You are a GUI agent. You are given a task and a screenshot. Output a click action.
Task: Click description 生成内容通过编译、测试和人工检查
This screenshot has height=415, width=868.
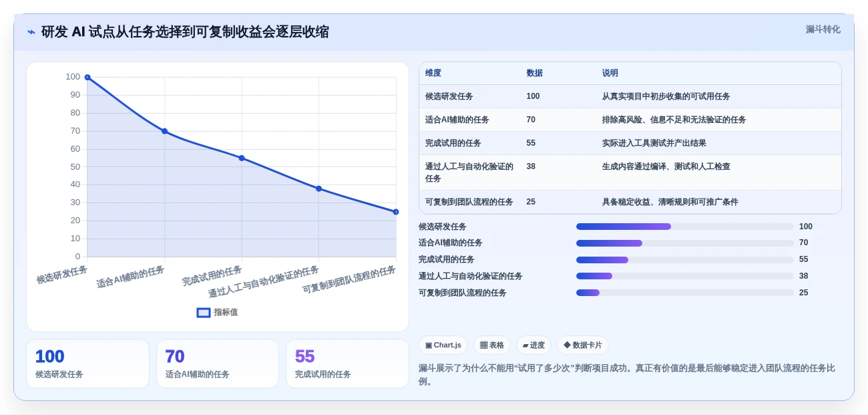tap(666, 166)
